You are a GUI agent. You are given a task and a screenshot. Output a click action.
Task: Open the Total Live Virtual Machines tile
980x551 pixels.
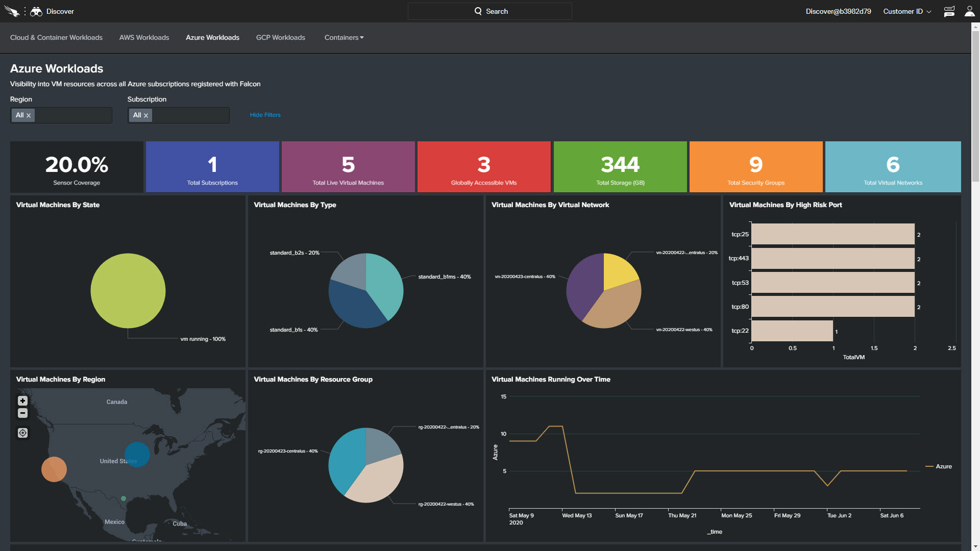click(x=348, y=167)
